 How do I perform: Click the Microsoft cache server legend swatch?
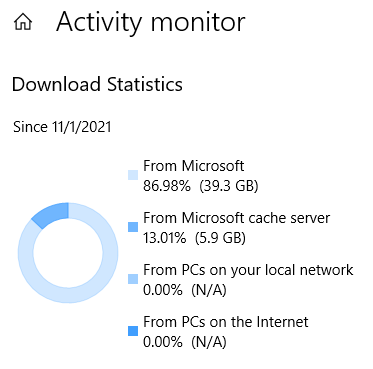(x=133, y=227)
